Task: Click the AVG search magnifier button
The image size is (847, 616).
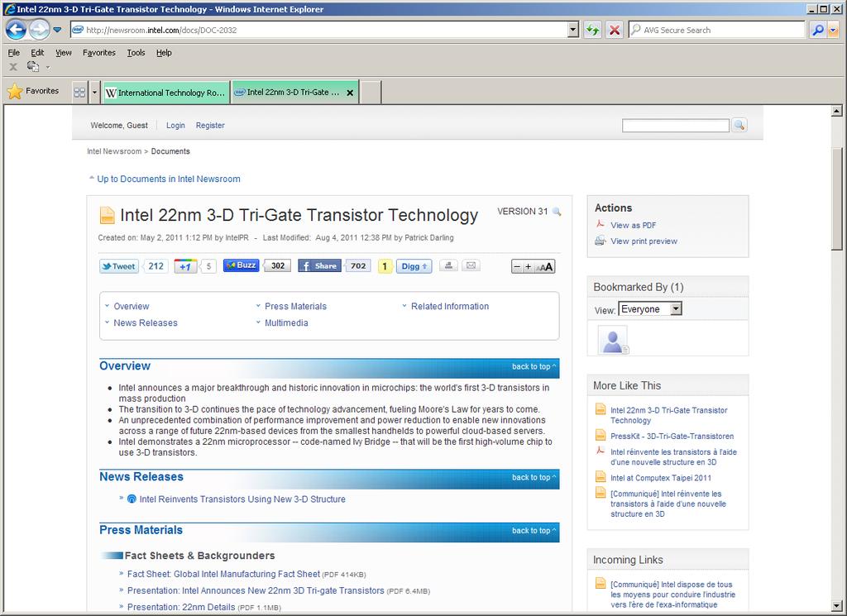Action: [818, 31]
